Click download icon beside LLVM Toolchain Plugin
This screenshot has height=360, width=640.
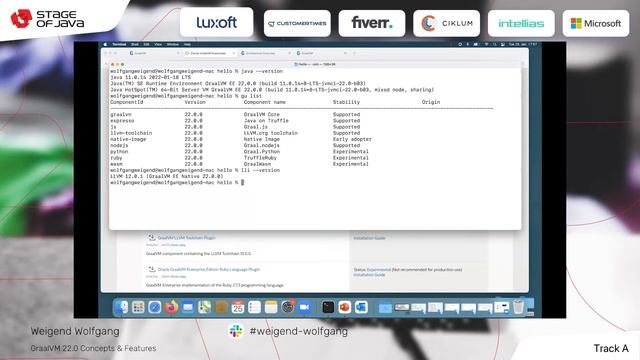[x=151, y=237]
